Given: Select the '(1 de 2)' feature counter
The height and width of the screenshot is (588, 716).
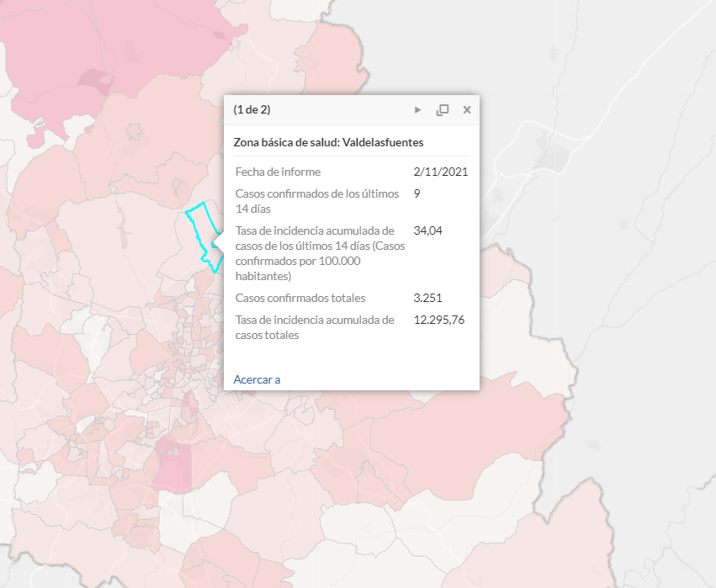Looking at the screenshot, I should pos(252,109).
